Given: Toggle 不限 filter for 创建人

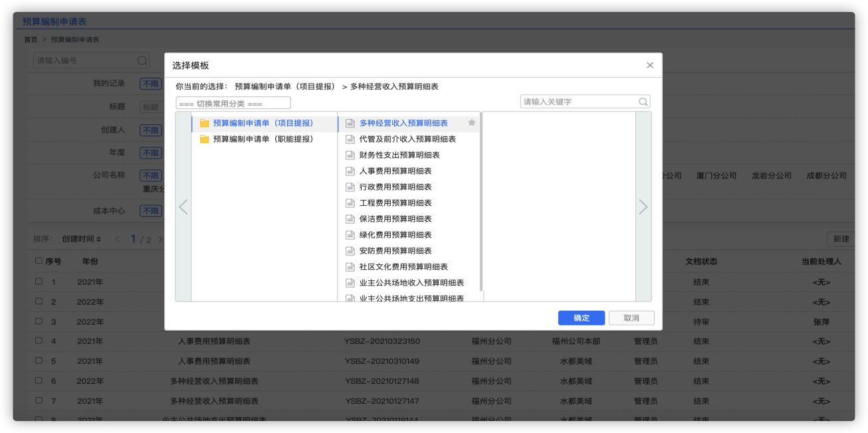Looking at the screenshot, I should click(x=150, y=130).
